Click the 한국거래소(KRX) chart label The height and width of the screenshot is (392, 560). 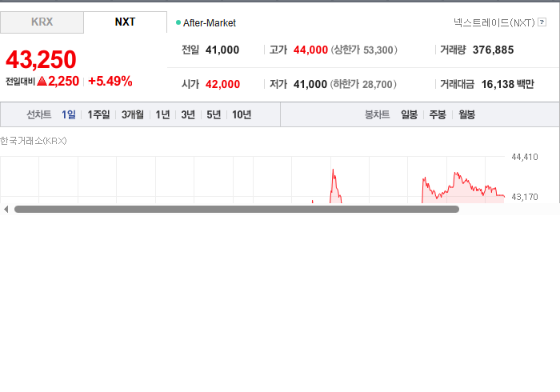[34, 141]
